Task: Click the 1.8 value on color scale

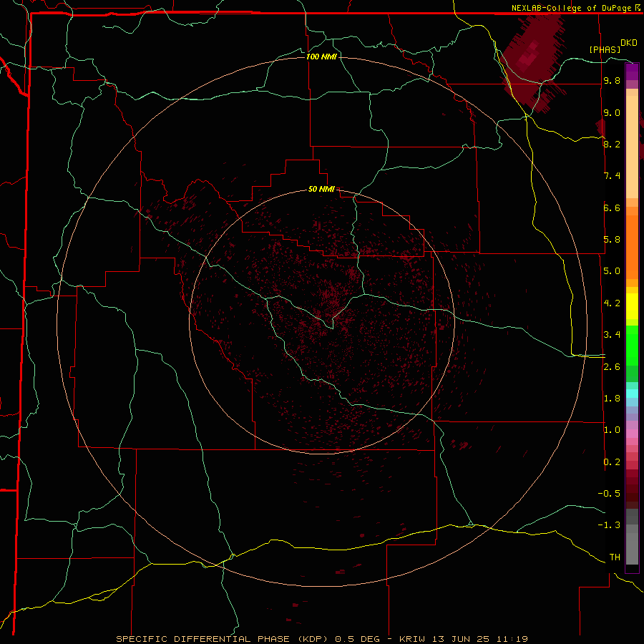Action: click(x=612, y=399)
